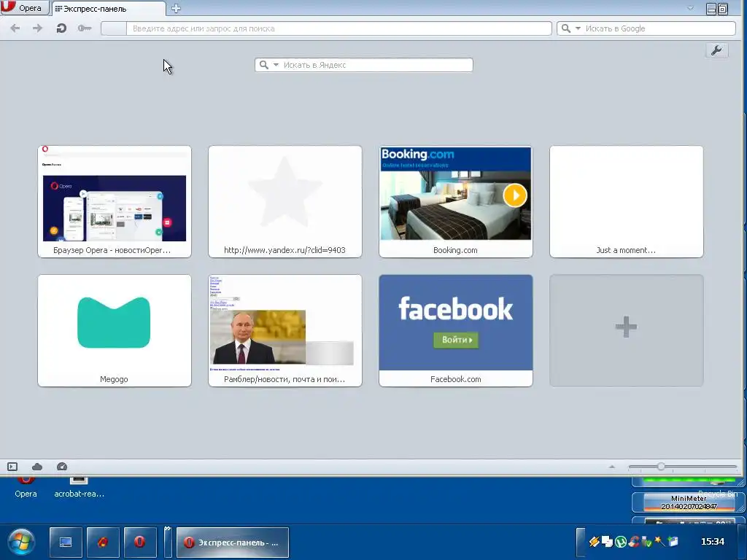Open the Booking.com Speed Dial tile
Image resolution: width=747 pixels, height=560 pixels.
point(455,201)
